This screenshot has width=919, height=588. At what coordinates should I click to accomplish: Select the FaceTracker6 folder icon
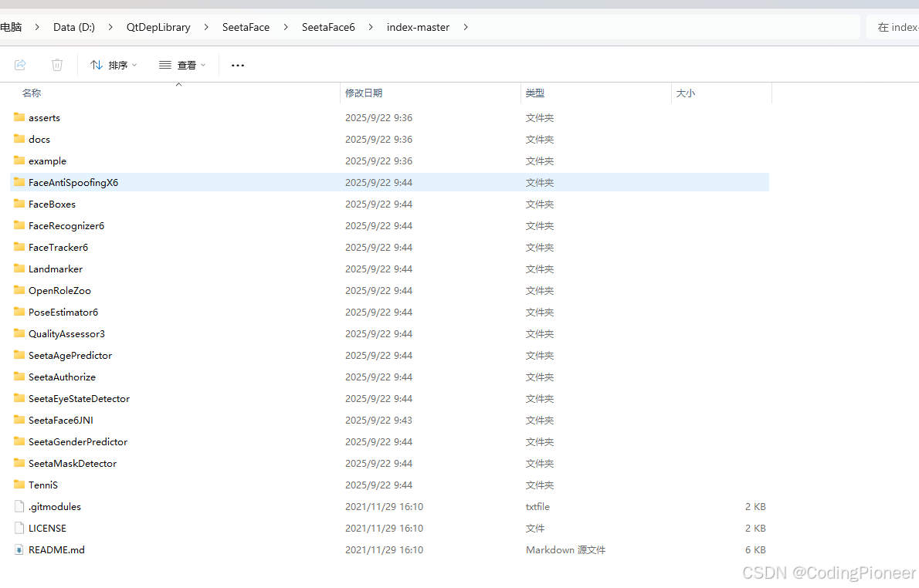point(19,247)
